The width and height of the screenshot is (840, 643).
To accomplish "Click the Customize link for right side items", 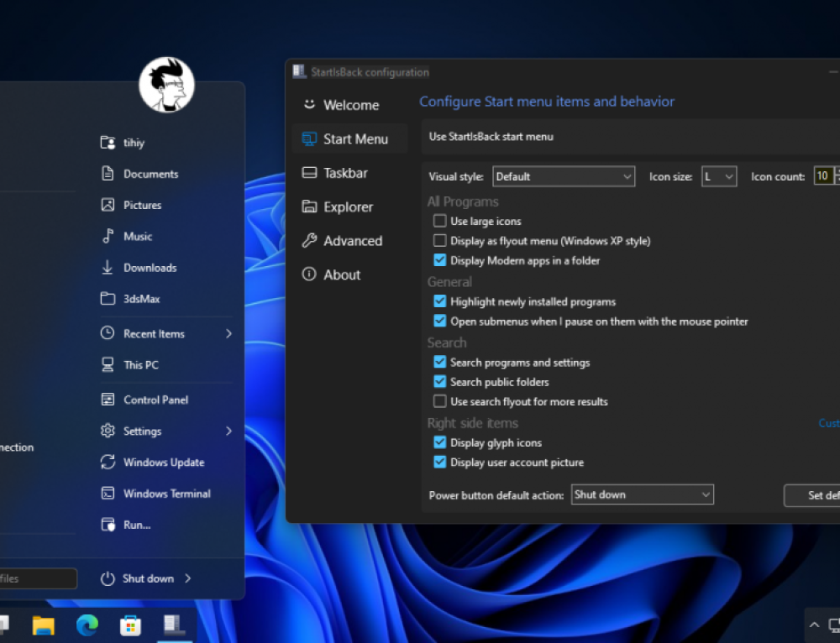I will coord(829,423).
